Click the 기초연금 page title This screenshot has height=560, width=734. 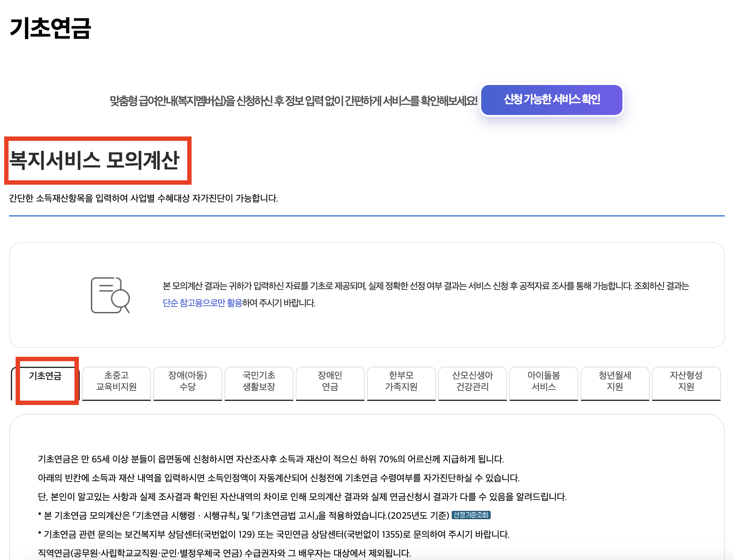point(50,28)
